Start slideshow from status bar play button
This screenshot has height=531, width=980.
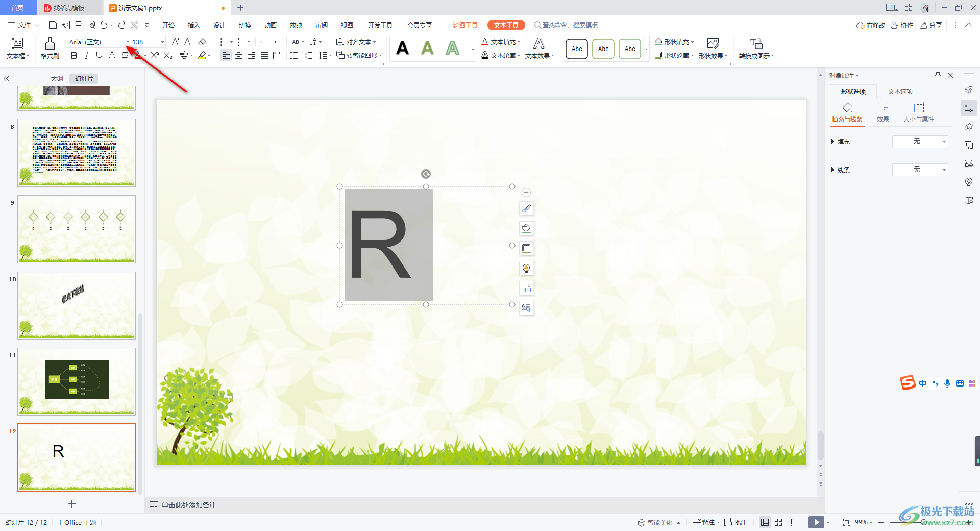click(x=816, y=522)
